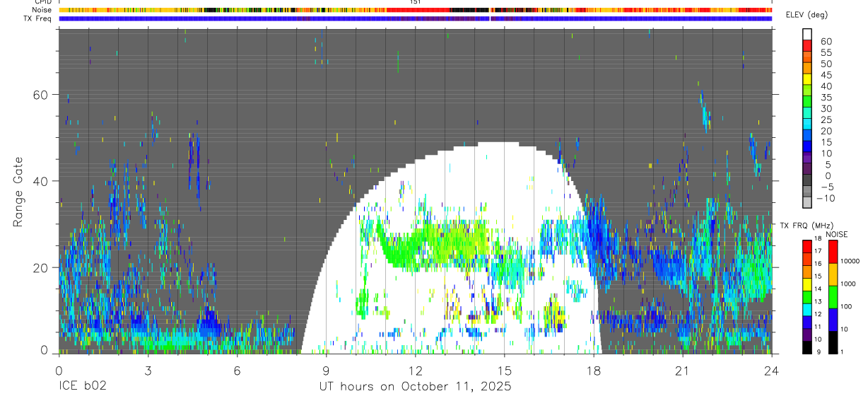Click the 'Range Gate' y-axis title

pyautogui.click(x=19, y=192)
